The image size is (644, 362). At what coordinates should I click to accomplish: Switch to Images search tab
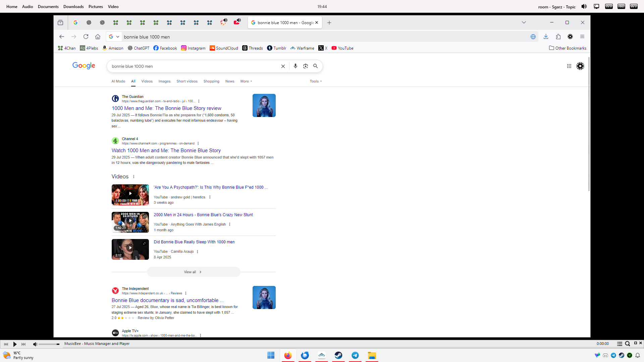click(164, 81)
